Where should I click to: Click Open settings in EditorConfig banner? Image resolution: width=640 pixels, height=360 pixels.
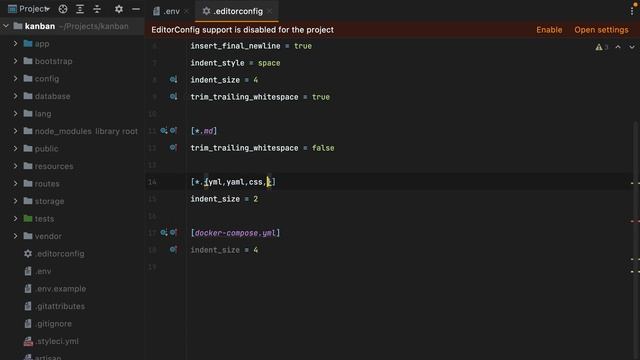click(x=601, y=30)
